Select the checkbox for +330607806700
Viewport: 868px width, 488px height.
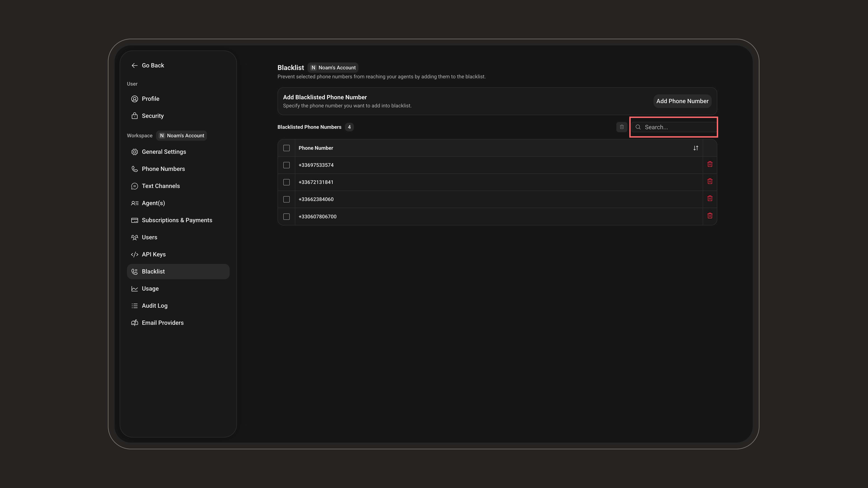(286, 217)
